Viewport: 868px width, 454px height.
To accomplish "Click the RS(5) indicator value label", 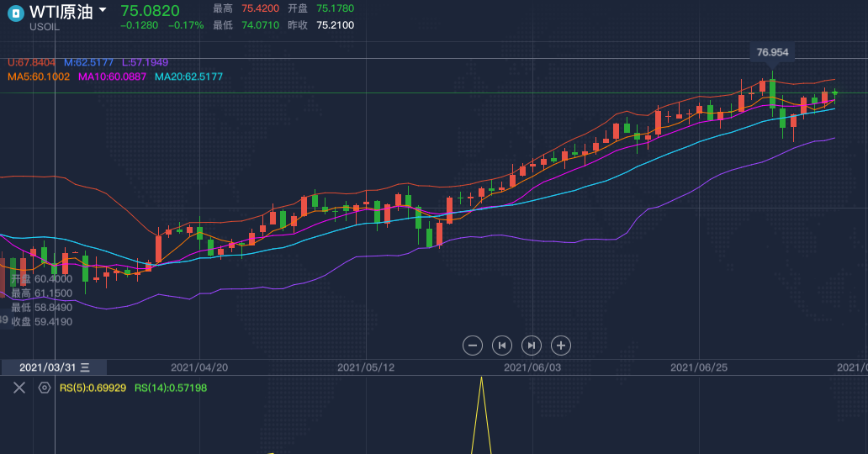I will (x=93, y=388).
